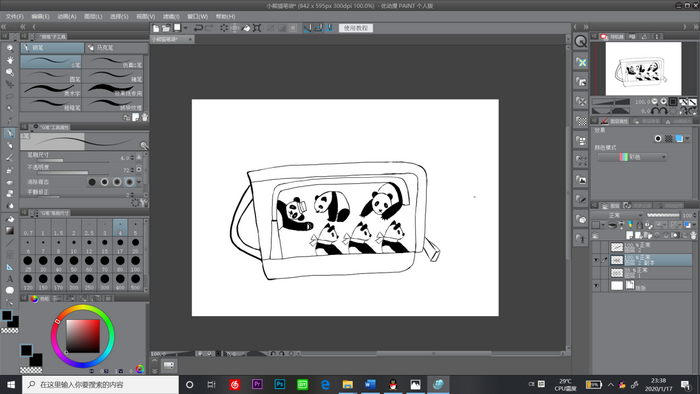
Task: Toggle visibility eye of selected layer copy
Action: 596,260
